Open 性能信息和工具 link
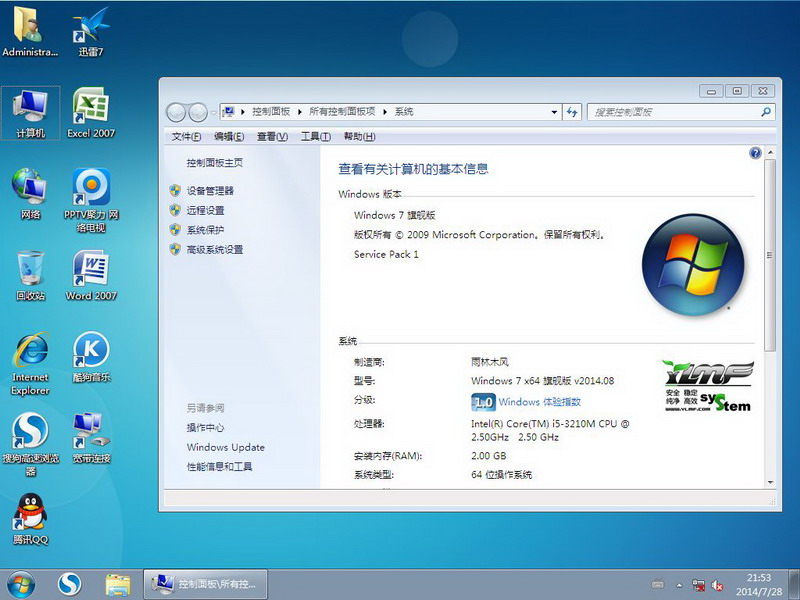800x600 pixels. coord(219,466)
